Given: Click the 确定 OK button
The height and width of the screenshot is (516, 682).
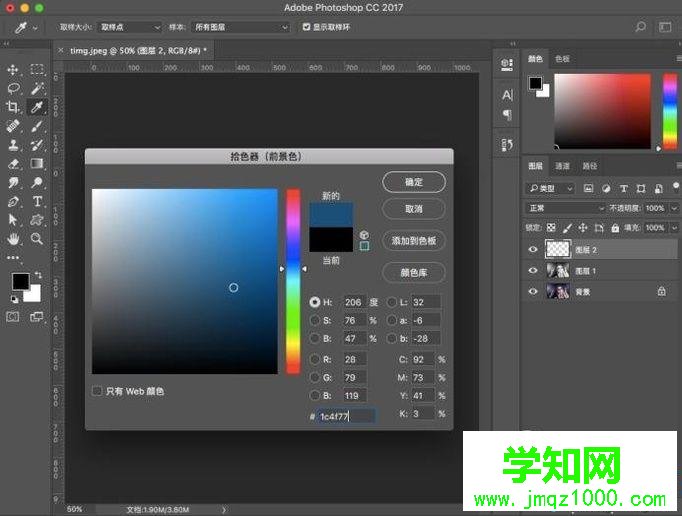Looking at the screenshot, I should pos(414,182).
